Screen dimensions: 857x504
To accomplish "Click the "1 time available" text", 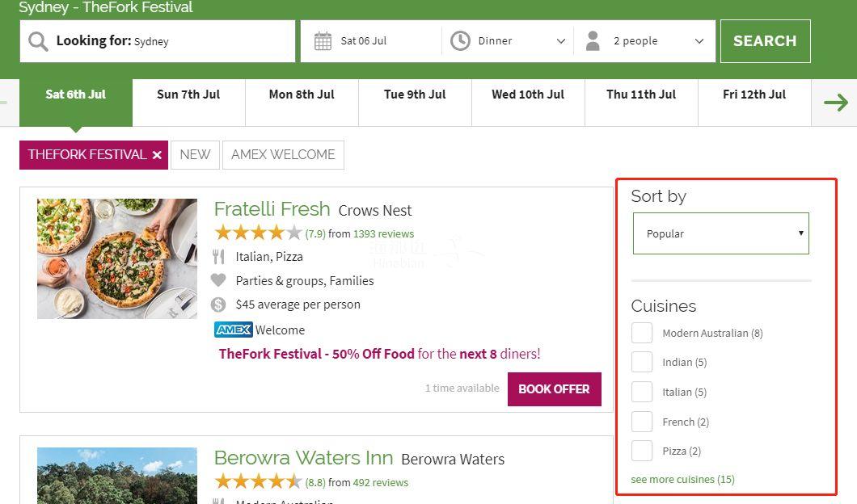I will (462, 388).
